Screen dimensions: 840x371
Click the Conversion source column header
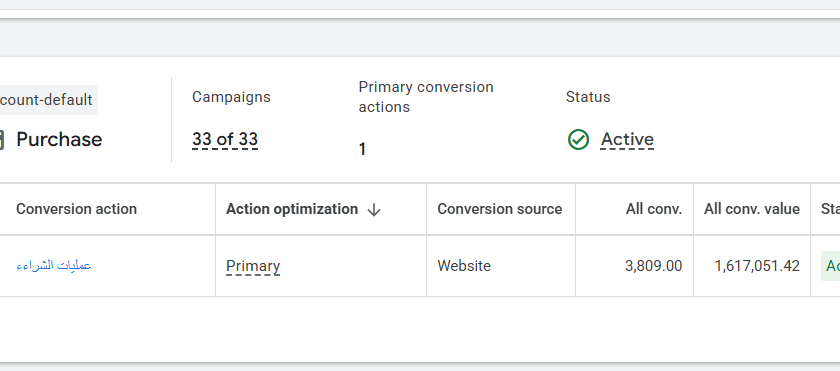tap(500, 209)
